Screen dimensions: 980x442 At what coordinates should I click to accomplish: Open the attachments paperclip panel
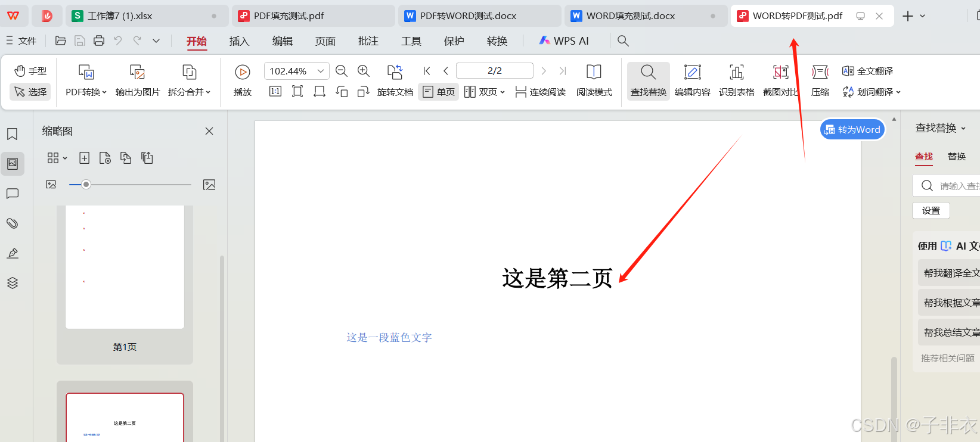click(13, 223)
